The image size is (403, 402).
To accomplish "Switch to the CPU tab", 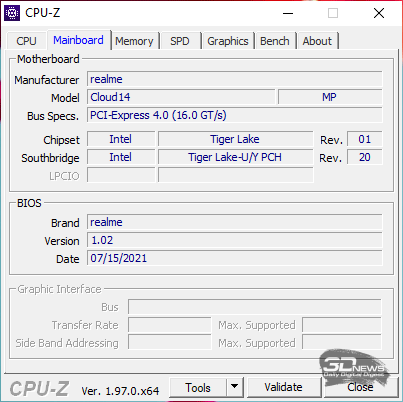I will point(26,41).
